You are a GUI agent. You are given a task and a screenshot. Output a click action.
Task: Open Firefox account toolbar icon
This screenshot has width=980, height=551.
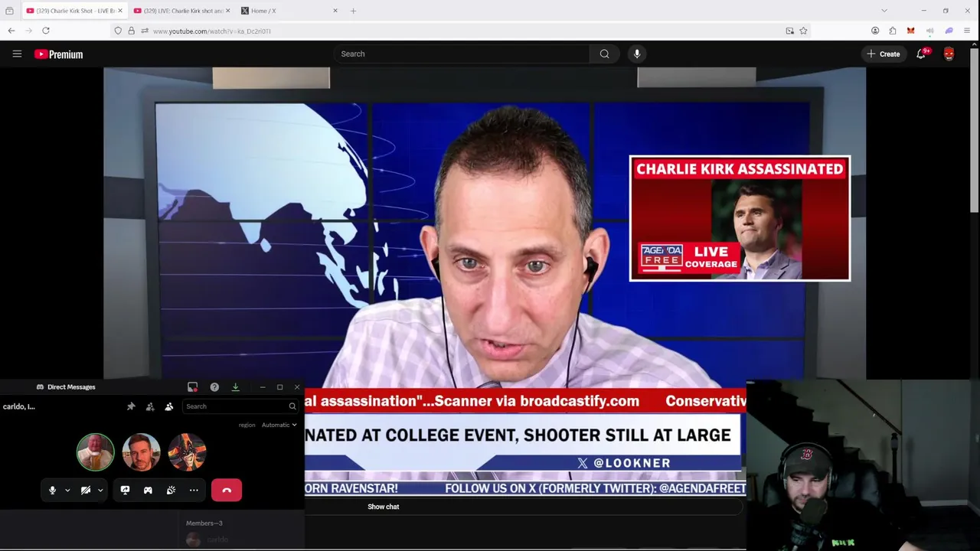tap(875, 31)
